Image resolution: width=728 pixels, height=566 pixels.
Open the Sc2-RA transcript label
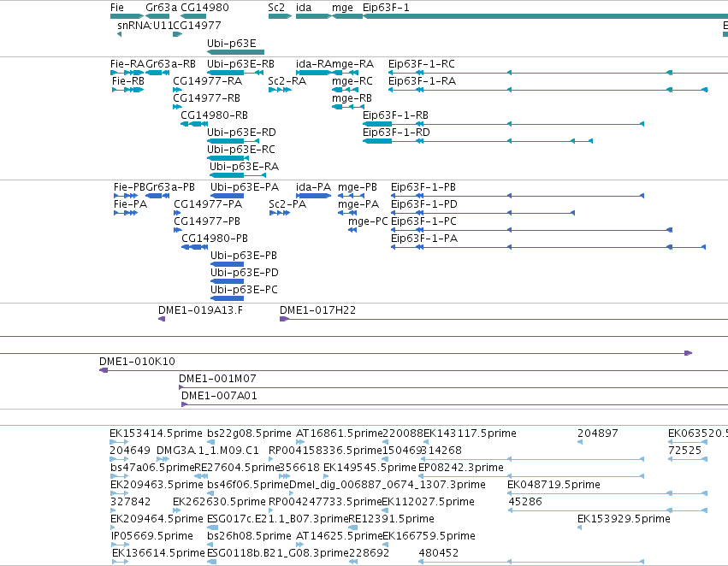287,80
